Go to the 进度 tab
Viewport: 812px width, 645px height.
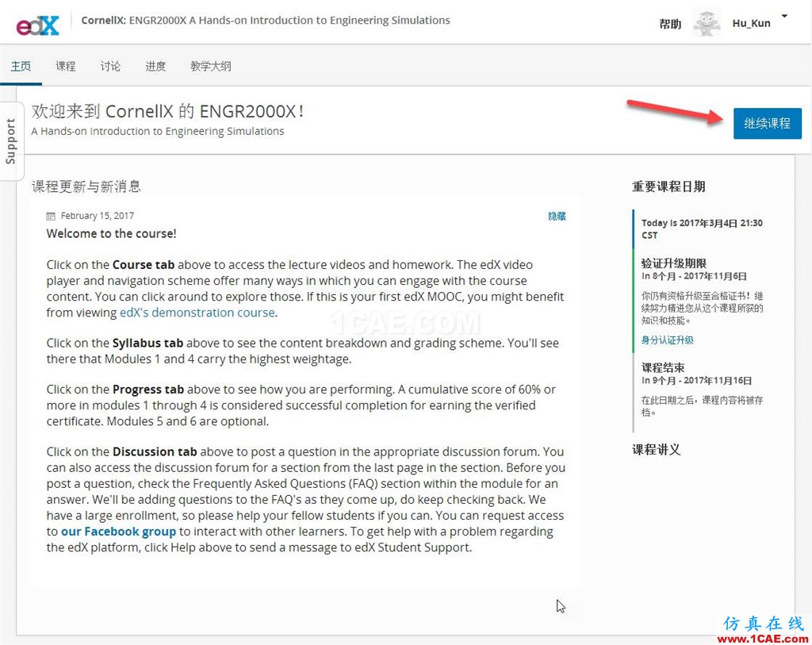coord(155,67)
